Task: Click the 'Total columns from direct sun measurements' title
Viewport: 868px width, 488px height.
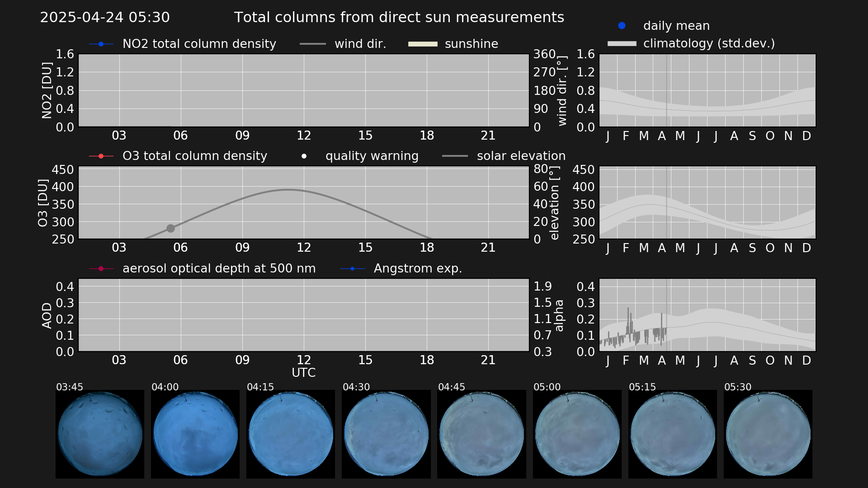Action: coord(399,17)
